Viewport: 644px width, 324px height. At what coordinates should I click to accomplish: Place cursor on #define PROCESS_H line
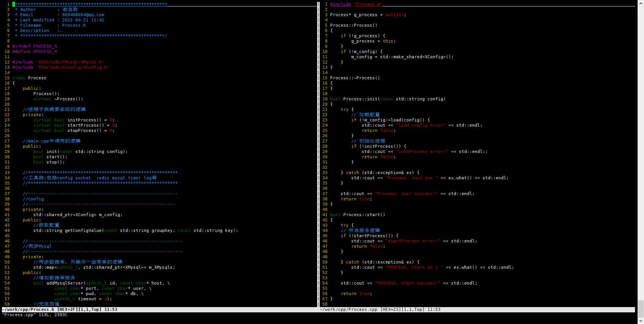[35, 52]
